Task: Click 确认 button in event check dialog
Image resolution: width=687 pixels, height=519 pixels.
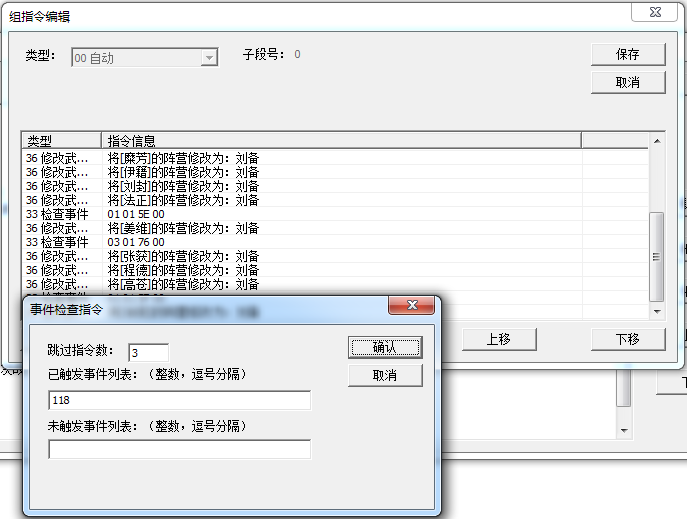Action: pyautogui.click(x=385, y=347)
